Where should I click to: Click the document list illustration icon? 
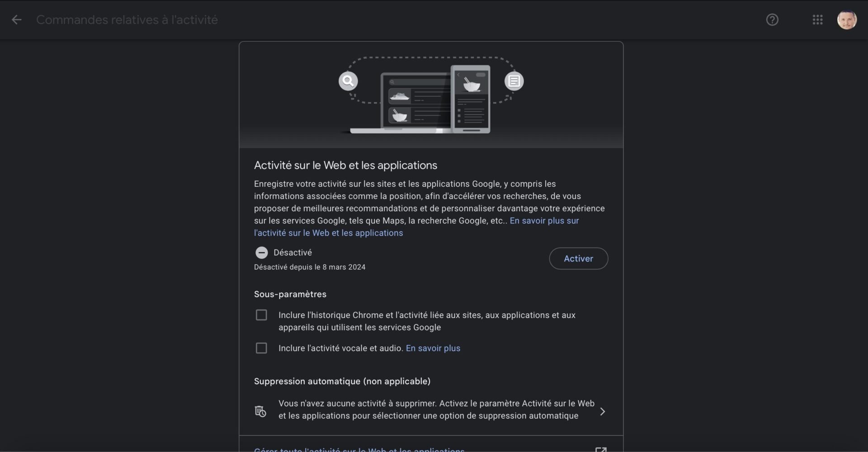point(514,81)
